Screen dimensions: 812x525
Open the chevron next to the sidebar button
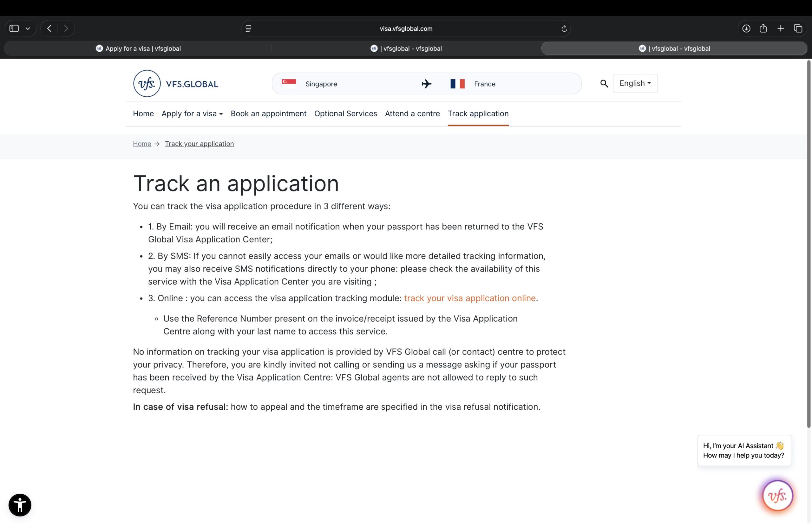click(x=28, y=29)
